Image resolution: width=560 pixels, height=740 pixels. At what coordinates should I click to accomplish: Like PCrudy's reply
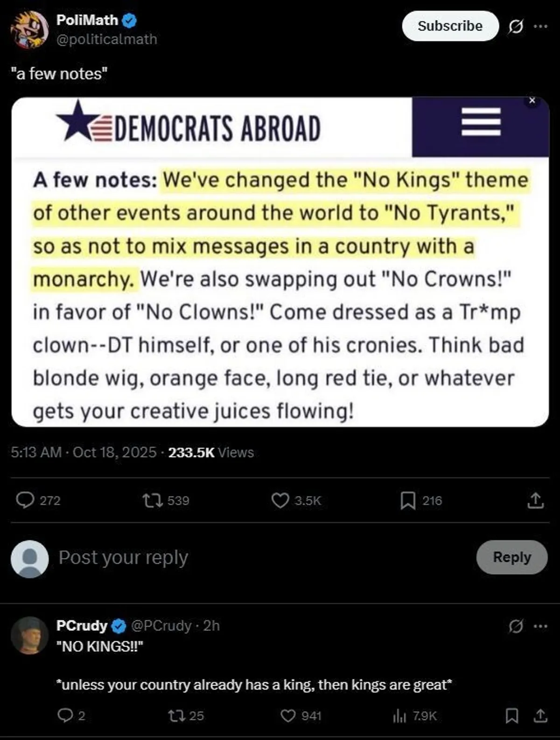click(x=289, y=715)
